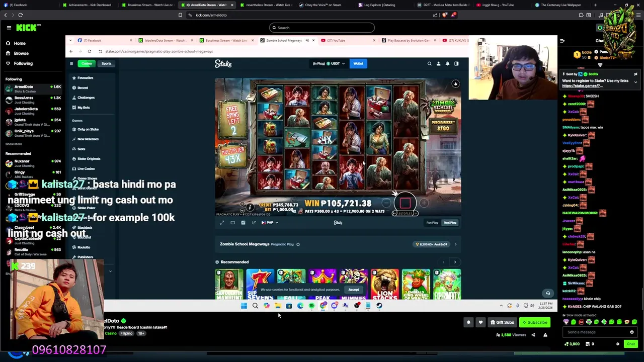Switch to Obey the Voice on Steam tab
This screenshot has height=362, width=644.
tap(325, 5)
